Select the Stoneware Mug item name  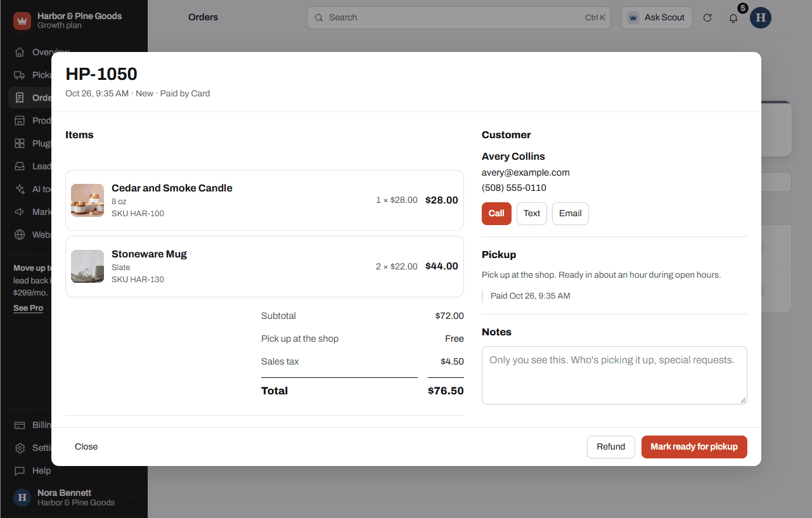[x=149, y=254]
